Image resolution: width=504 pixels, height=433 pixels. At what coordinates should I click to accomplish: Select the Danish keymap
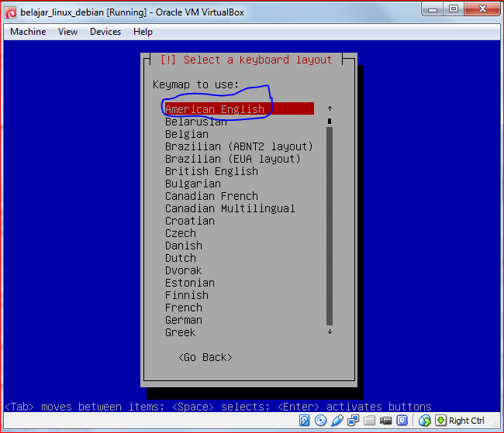coord(184,246)
